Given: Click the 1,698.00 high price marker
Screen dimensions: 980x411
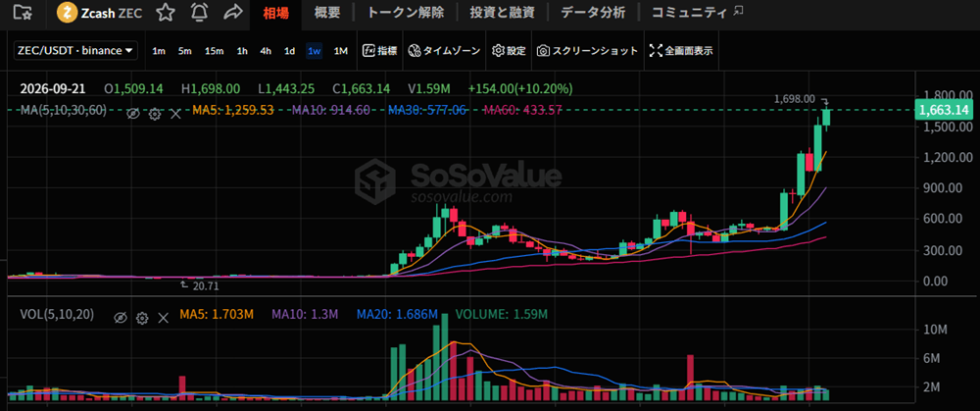Looking at the screenshot, I should click(x=794, y=98).
